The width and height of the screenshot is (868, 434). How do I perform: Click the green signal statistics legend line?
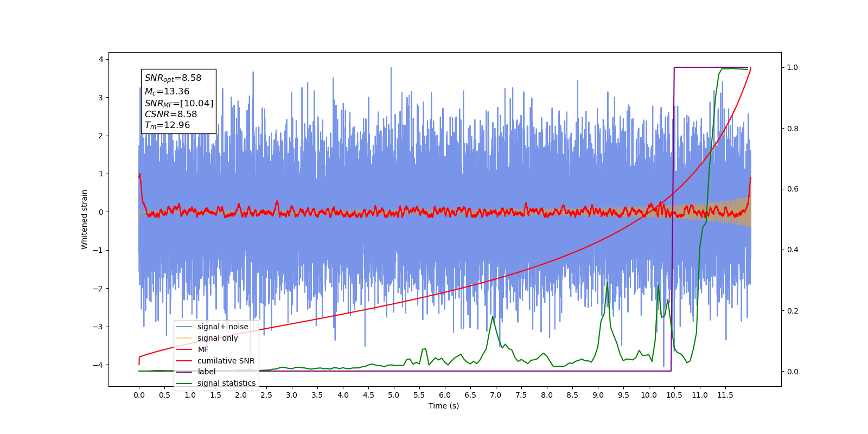(x=184, y=383)
